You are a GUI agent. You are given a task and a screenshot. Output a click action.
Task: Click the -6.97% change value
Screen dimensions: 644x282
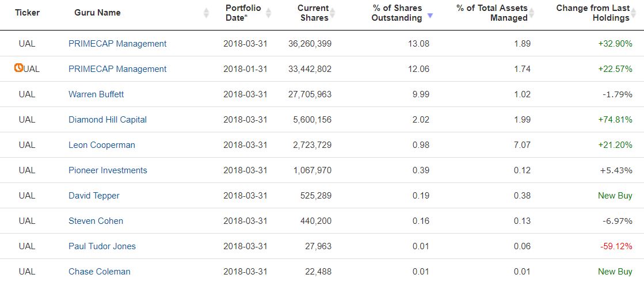(x=618, y=221)
